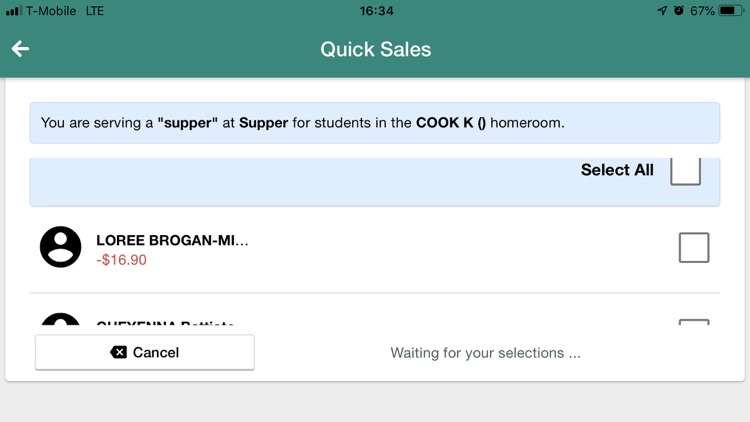This screenshot has width=750, height=422.
Task: Tick the checkbox for LOREE BROGAN-MI
Action: point(694,247)
